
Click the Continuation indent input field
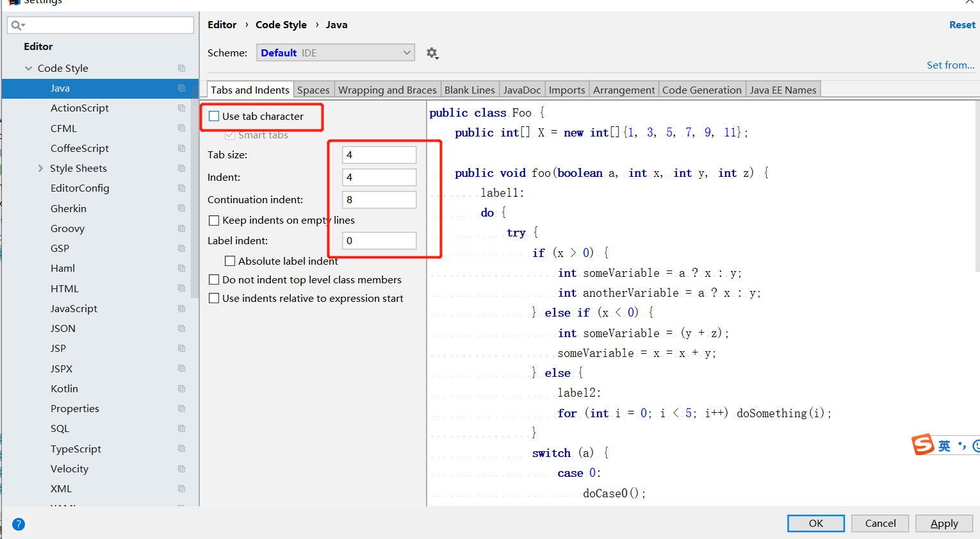coord(379,200)
